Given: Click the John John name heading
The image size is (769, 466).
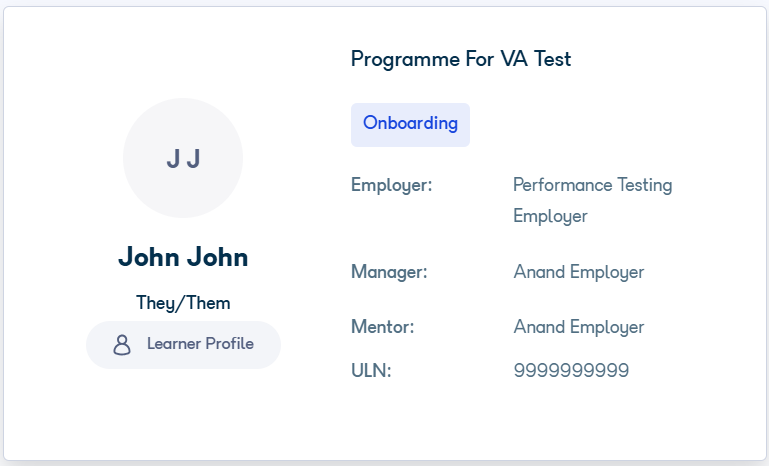Looking at the screenshot, I should (183, 257).
